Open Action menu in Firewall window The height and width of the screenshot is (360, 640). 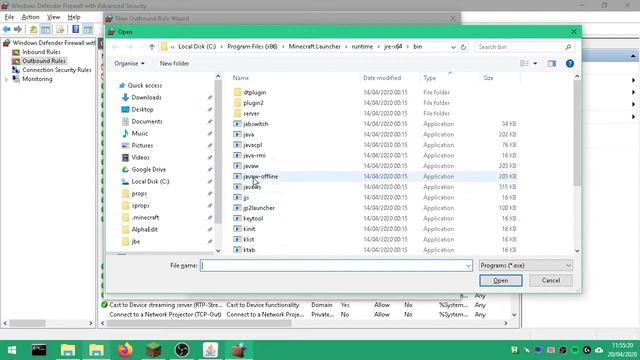click(30, 17)
